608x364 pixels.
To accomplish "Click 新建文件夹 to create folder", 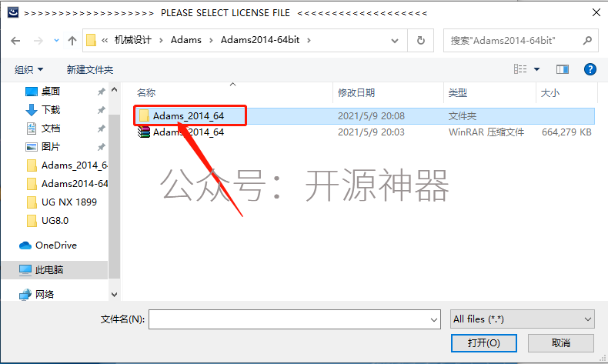I will tap(90, 70).
